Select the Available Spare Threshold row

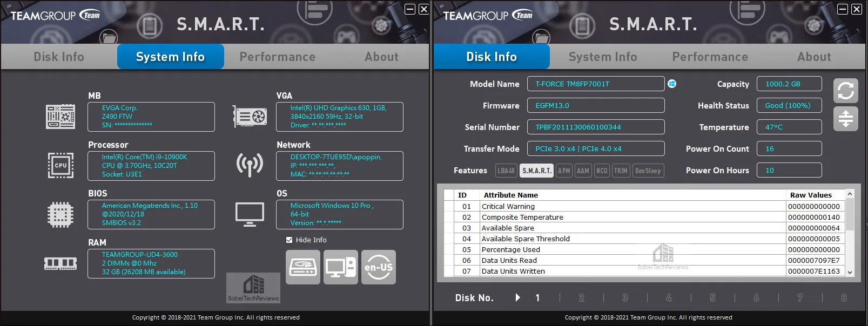coord(644,239)
